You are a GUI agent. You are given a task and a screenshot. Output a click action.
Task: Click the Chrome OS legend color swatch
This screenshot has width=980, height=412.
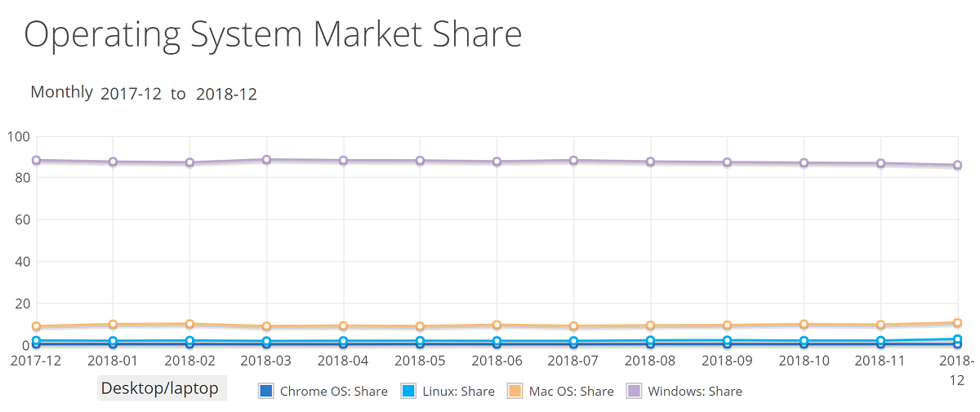[x=265, y=391]
